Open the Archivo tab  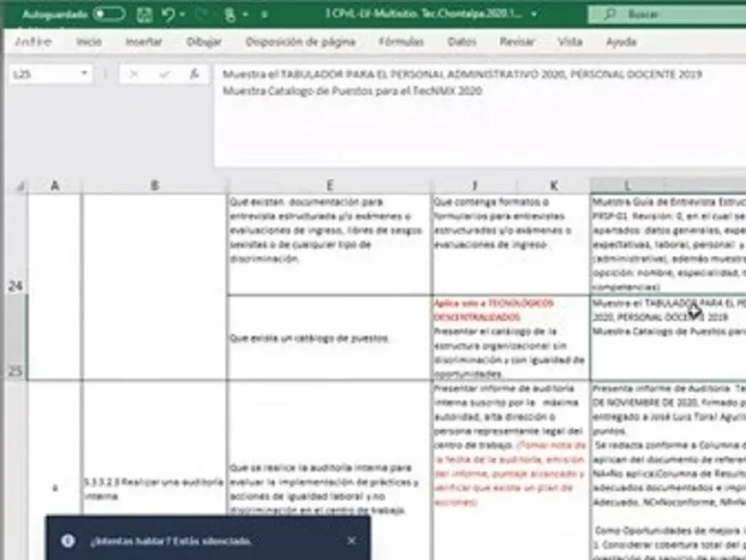click(33, 42)
